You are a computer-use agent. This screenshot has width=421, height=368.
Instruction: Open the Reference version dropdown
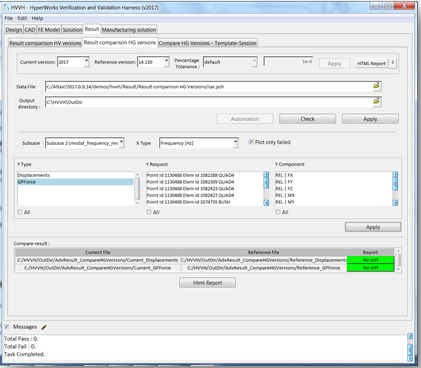(x=166, y=62)
